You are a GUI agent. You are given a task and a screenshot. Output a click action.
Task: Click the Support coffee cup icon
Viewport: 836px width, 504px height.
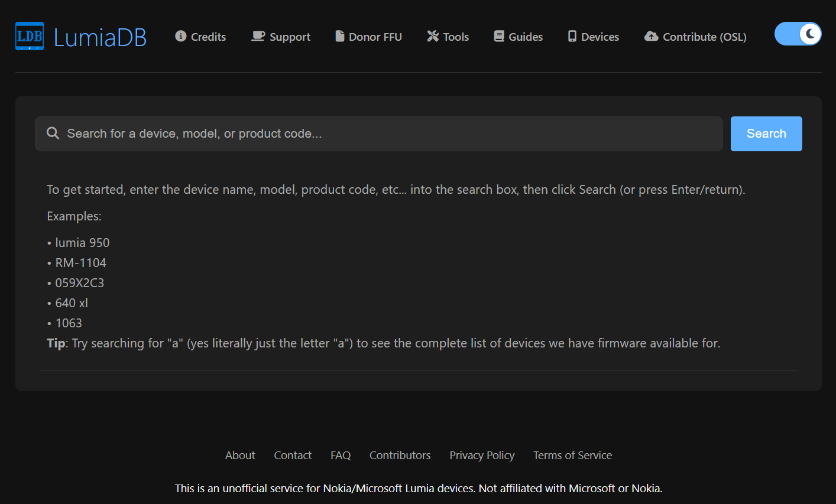point(258,36)
